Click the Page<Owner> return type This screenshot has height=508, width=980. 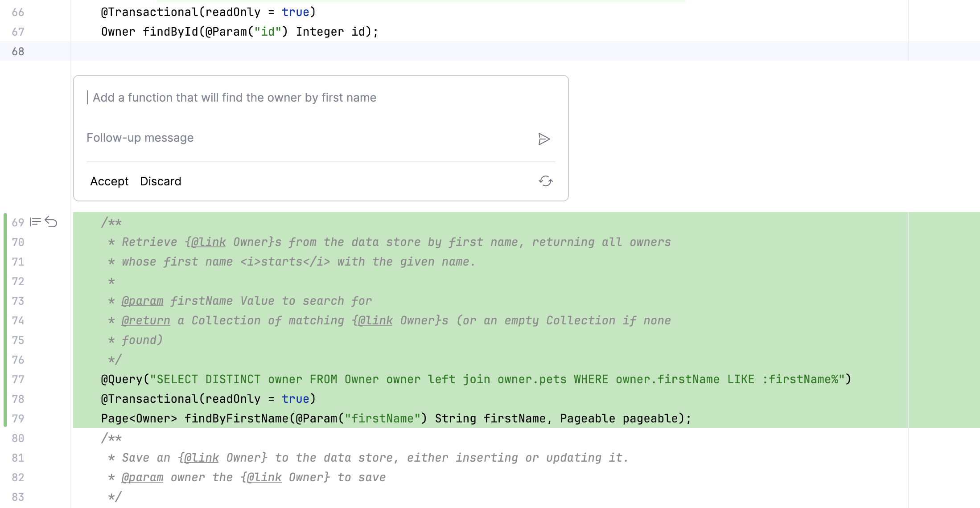tap(139, 418)
